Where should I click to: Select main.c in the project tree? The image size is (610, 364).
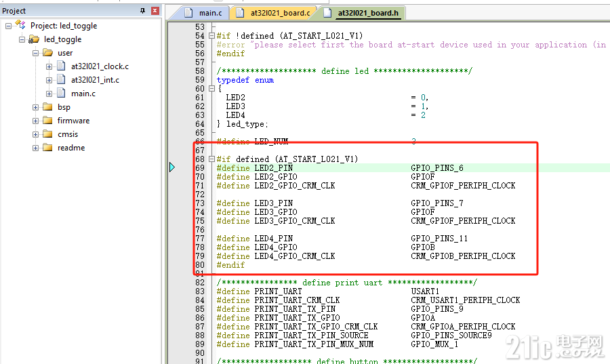click(83, 94)
